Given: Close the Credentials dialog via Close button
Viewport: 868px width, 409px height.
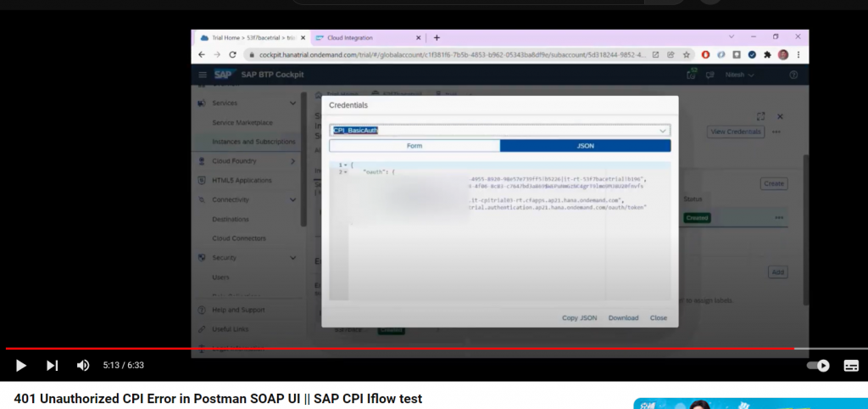Looking at the screenshot, I should pos(658,317).
